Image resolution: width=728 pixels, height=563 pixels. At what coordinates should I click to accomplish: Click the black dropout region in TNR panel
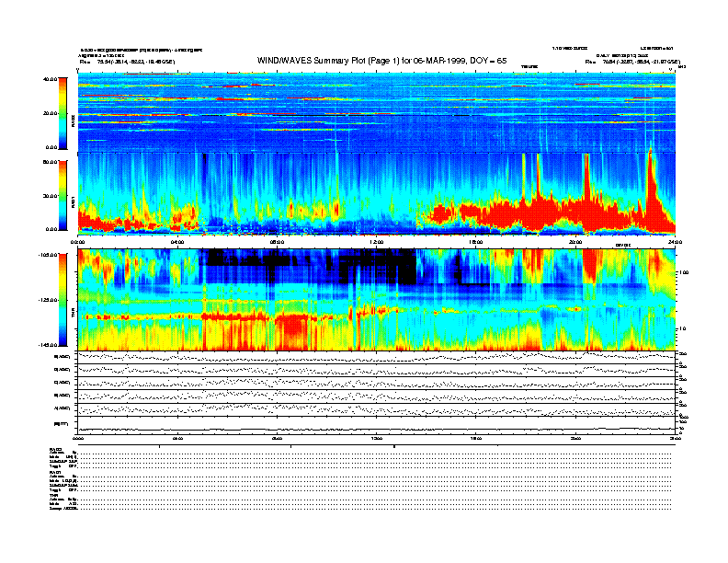click(x=309, y=266)
